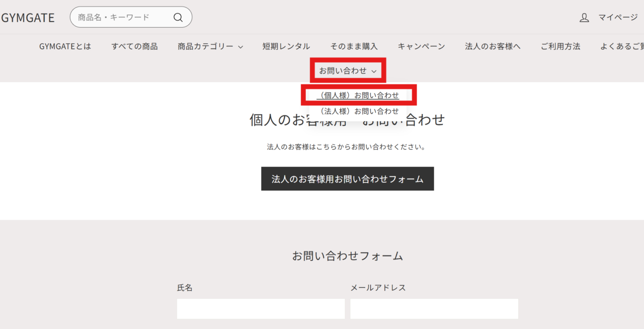Click the よくあるご質問 nav item
644x329 pixels.
click(x=622, y=46)
